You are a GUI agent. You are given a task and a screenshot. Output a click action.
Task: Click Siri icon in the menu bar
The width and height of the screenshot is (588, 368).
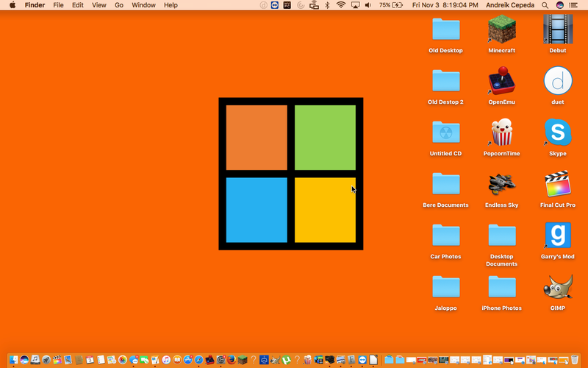pos(560,5)
